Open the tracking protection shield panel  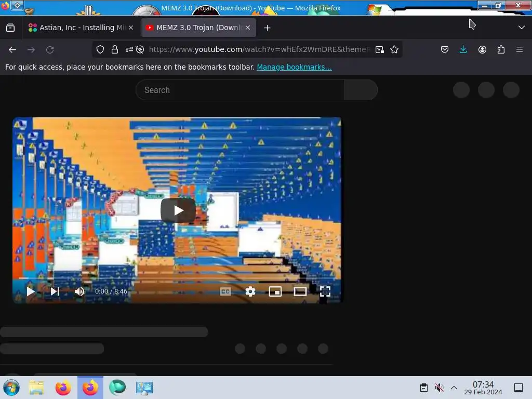[100, 49]
